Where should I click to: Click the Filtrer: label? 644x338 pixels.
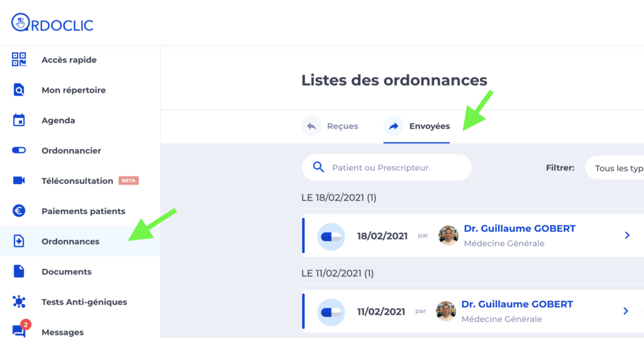[x=560, y=168]
